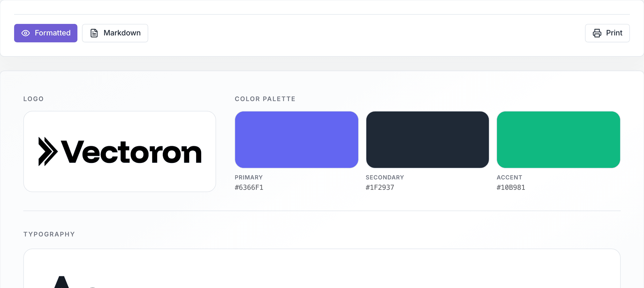This screenshot has height=288, width=644.
Task: Click the hex code #10B981
Action: point(511,187)
